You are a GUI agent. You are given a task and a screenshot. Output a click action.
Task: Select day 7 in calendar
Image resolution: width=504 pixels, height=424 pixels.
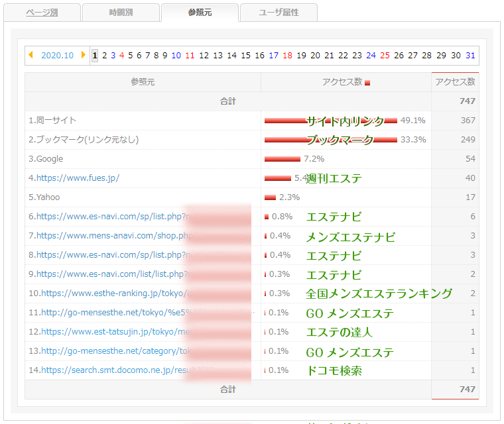147,55
